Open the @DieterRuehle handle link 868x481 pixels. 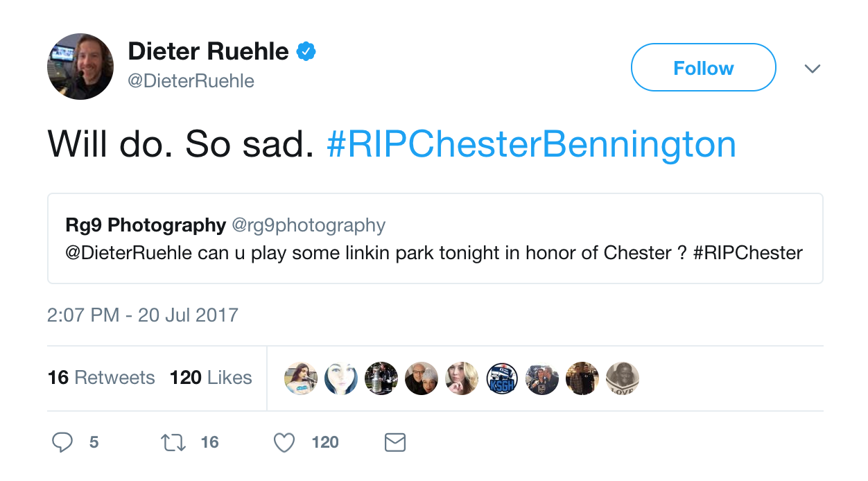click(191, 81)
